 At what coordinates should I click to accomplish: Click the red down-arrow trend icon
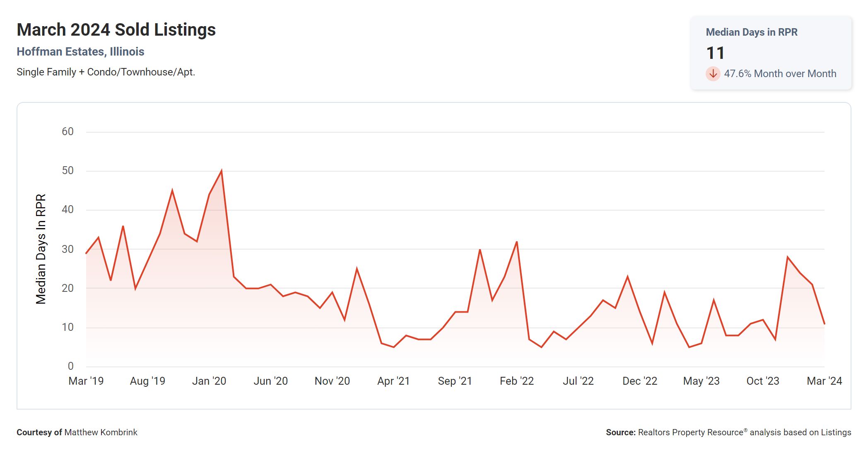click(713, 74)
